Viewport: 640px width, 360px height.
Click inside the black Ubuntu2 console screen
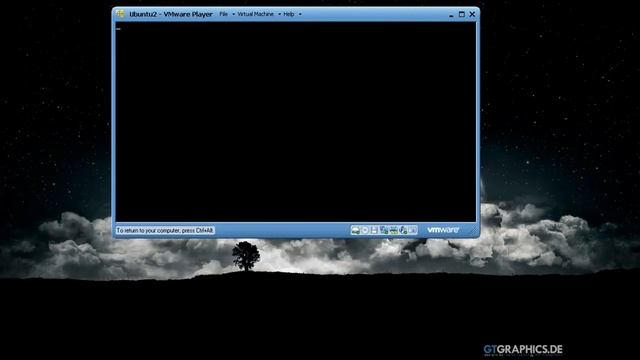point(296,122)
